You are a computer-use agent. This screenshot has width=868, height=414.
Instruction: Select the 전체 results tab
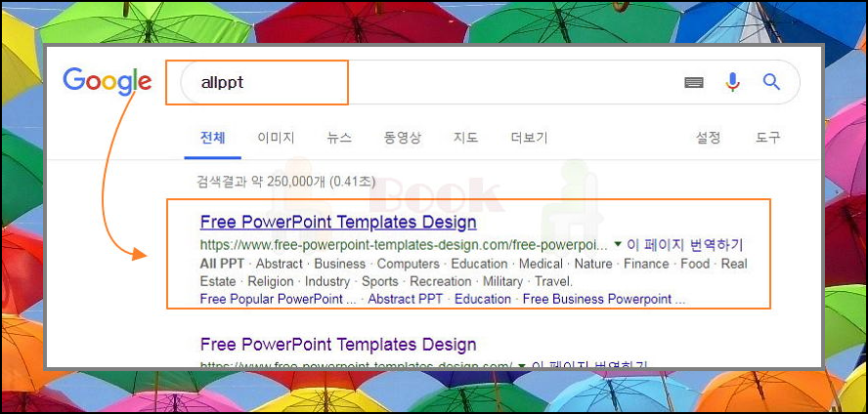click(x=212, y=138)
